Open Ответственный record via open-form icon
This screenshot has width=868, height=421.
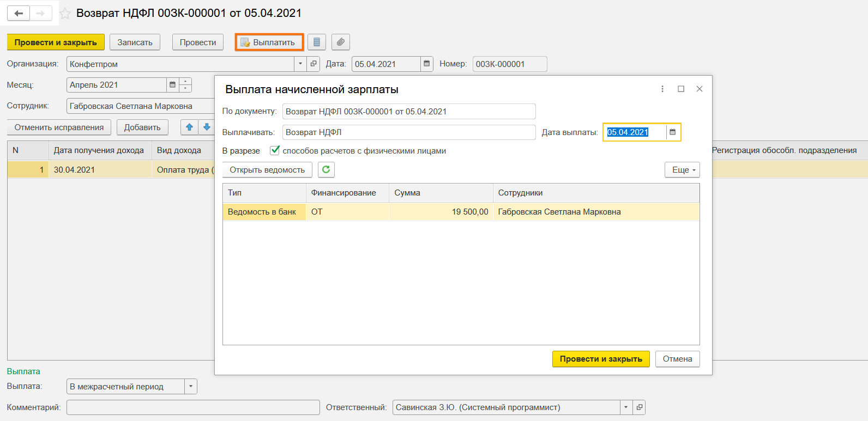coord(639,407)
